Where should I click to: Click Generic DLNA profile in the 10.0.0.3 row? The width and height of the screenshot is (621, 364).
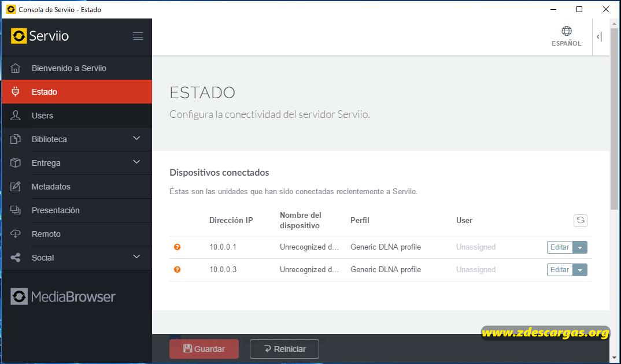coord(386,269)
